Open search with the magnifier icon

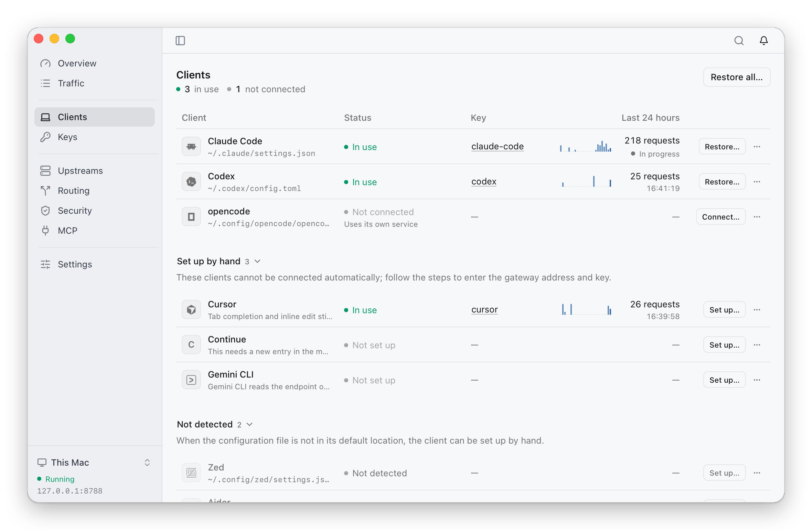[x=739, y=41]
